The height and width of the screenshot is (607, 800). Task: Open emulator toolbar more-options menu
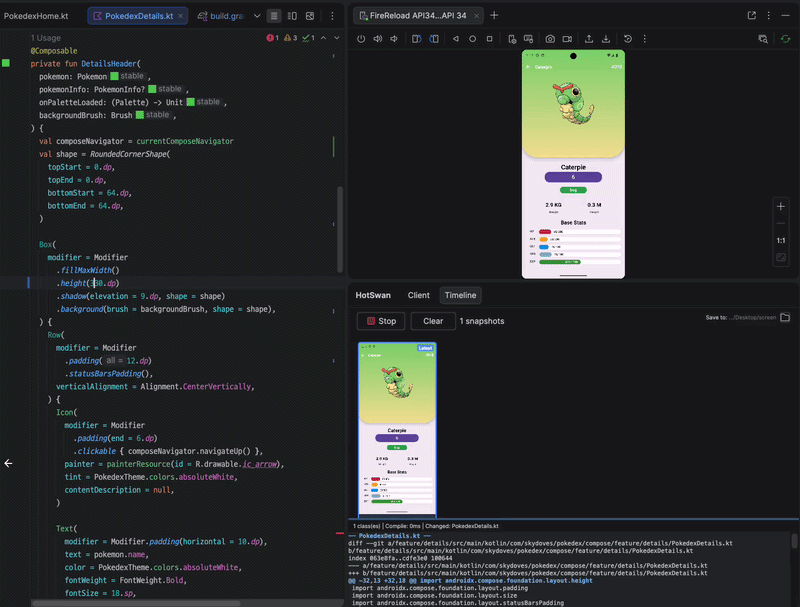click(x=644, y=39)
